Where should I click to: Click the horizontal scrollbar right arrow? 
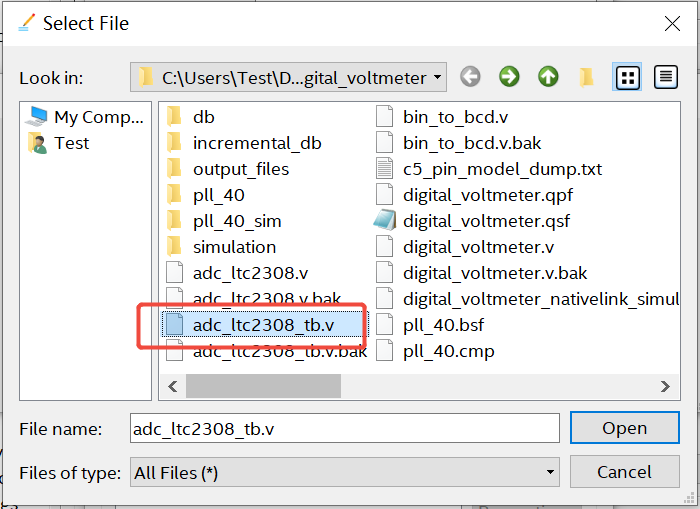(x=665, y=386)
